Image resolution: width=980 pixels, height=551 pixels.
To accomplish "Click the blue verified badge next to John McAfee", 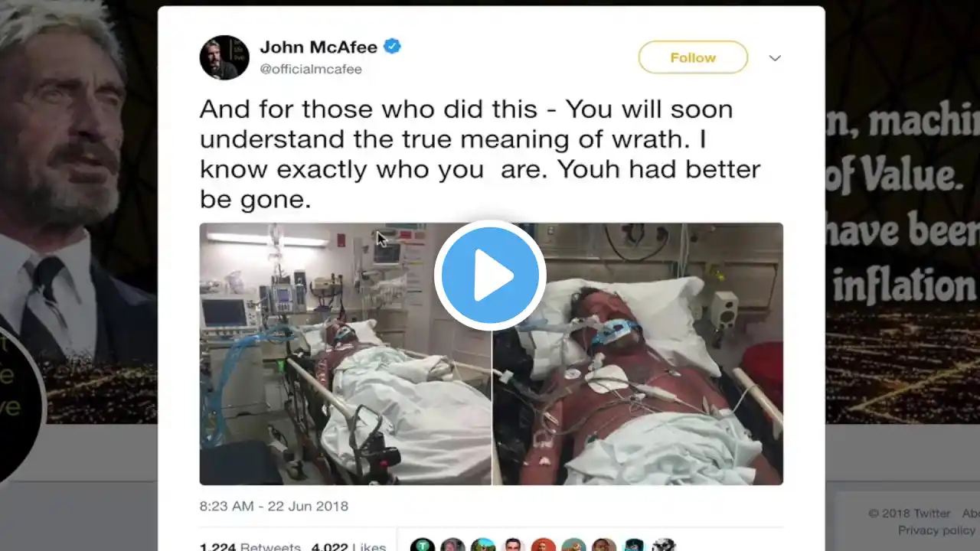I will coord(392,47).
